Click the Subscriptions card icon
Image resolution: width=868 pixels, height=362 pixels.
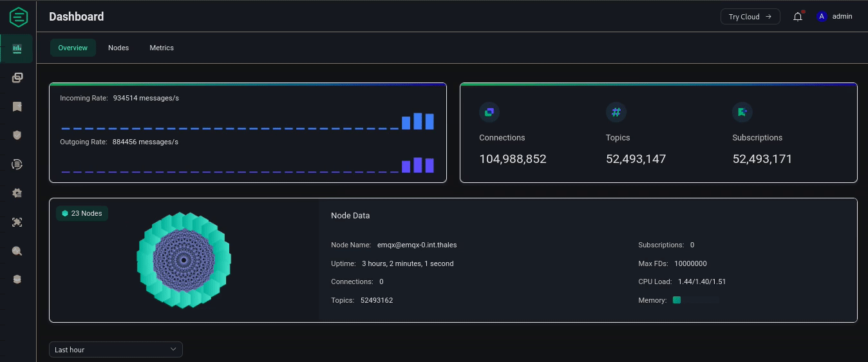point(742,112)
